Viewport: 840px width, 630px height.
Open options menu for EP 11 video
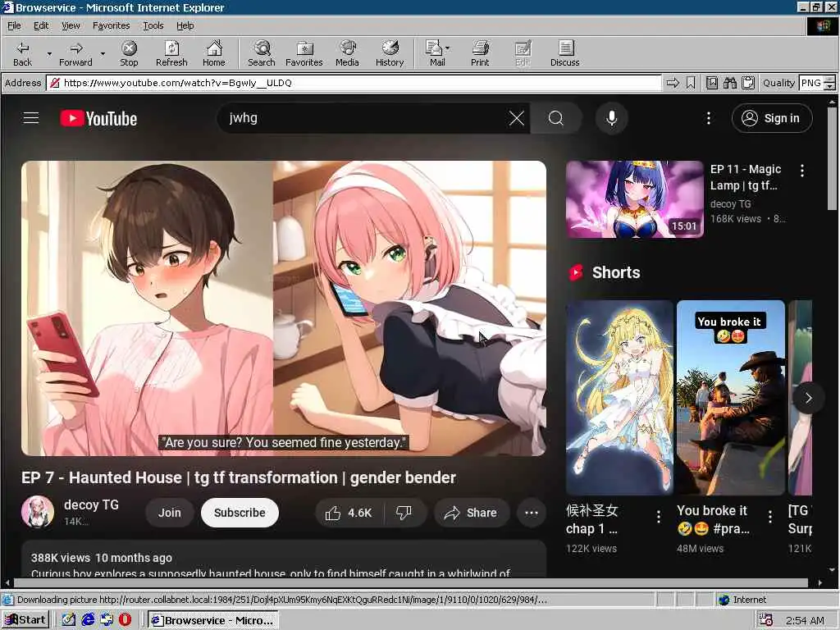click(x=801, y=171)
